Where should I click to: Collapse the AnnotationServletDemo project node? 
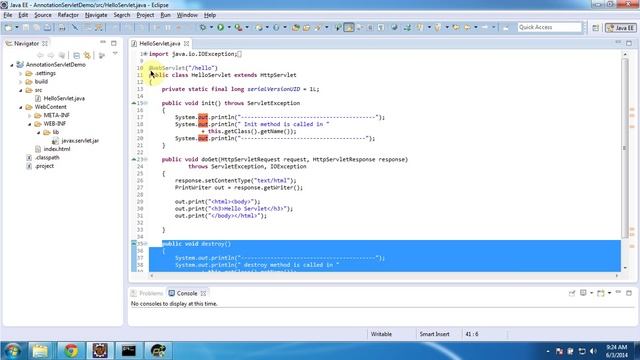[x=12, y=65]
